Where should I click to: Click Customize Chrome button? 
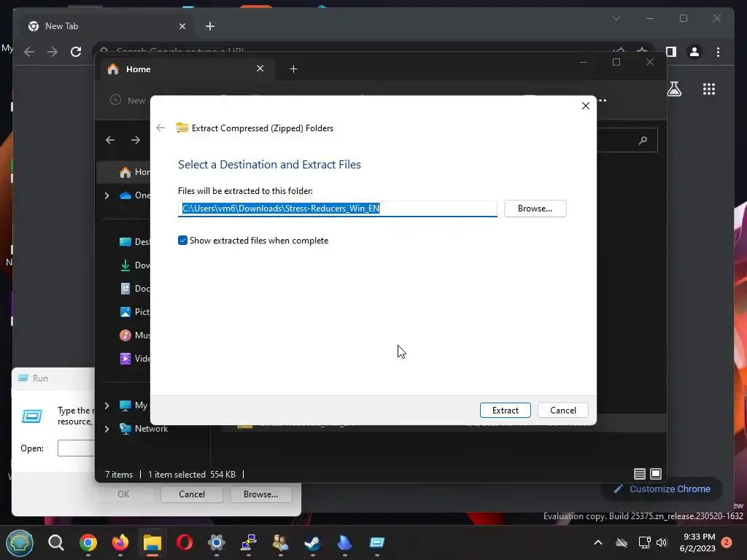tap(662, 489)
